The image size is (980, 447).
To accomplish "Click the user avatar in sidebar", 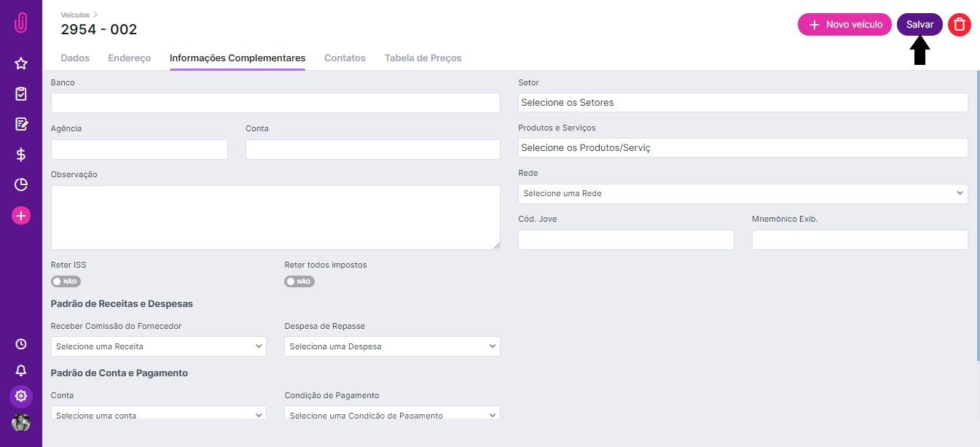I will pyautogui.click(x=21, y=423).
